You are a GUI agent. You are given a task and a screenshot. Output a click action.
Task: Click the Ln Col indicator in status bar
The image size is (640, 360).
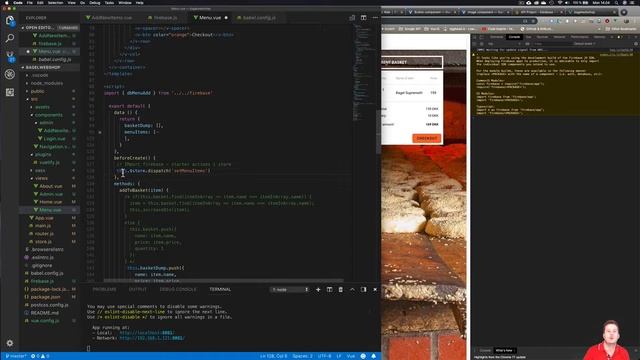pos(273,356)
